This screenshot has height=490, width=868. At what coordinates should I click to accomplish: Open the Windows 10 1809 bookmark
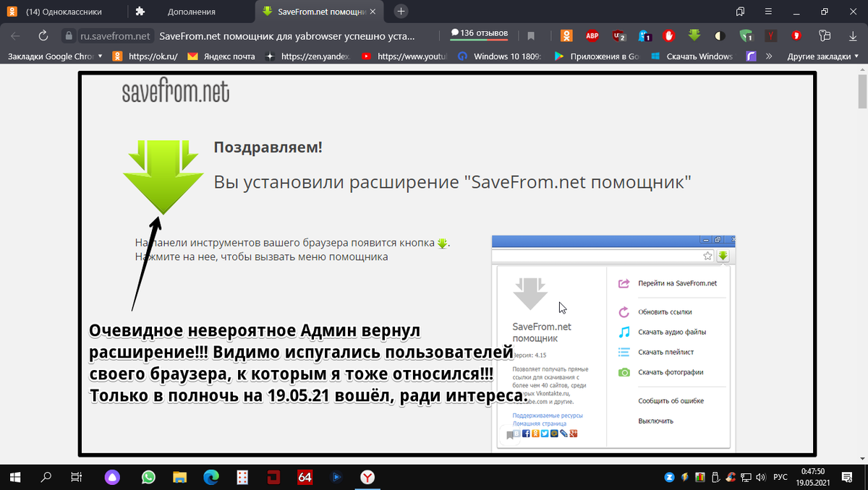[x=500, y=56]
